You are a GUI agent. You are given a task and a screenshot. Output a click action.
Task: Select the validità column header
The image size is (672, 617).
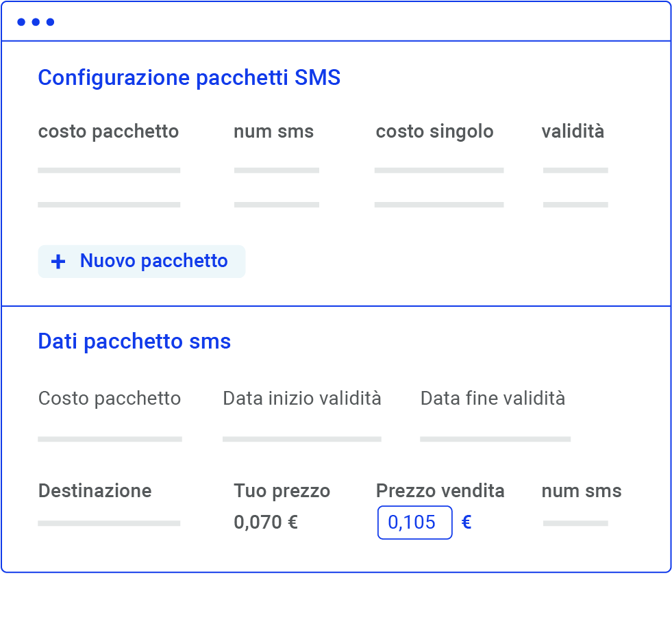tap(573, 131)
